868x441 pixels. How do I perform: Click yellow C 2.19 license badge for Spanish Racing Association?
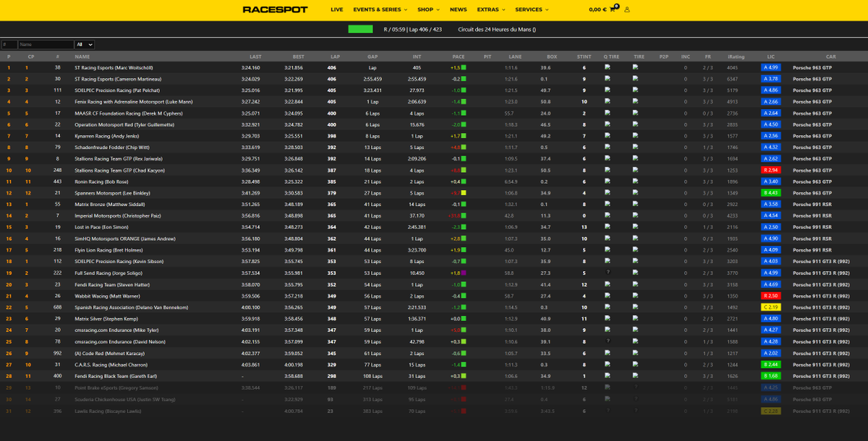coord(770,307)
